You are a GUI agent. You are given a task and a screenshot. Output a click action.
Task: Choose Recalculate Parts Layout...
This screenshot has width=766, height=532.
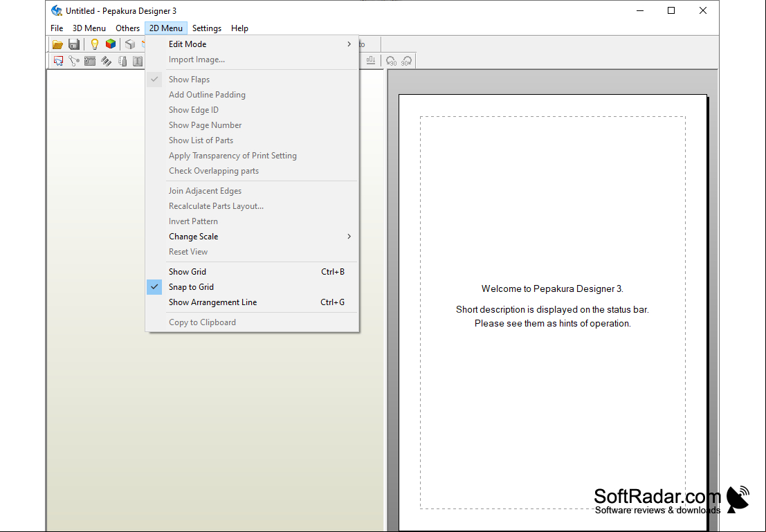tap(252, 206)
